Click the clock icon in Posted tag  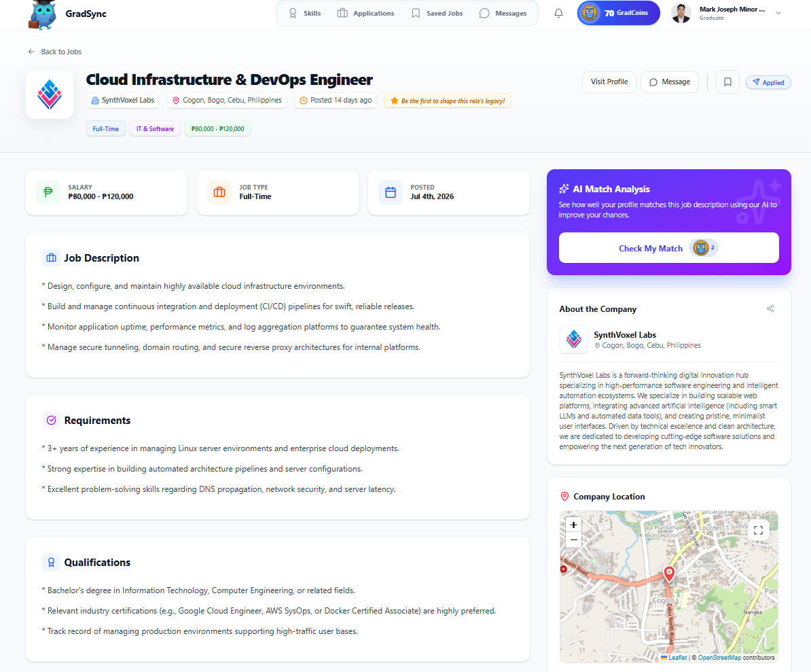pos(304,101)
